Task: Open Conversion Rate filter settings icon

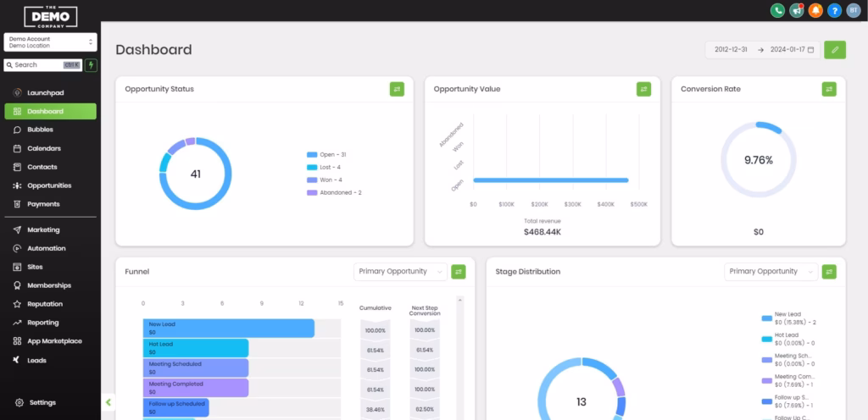Action: [828, 89]
